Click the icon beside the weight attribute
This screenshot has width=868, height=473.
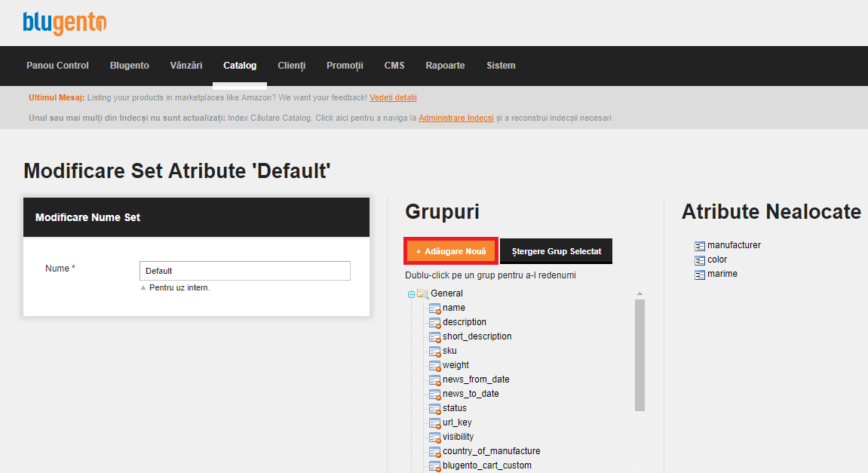(x=435, y=366)
